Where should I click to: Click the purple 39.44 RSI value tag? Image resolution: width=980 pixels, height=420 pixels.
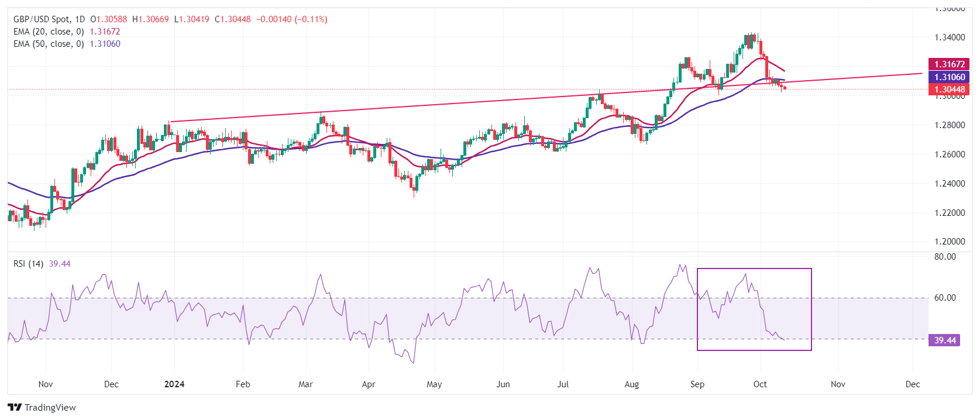click(944, 340)
